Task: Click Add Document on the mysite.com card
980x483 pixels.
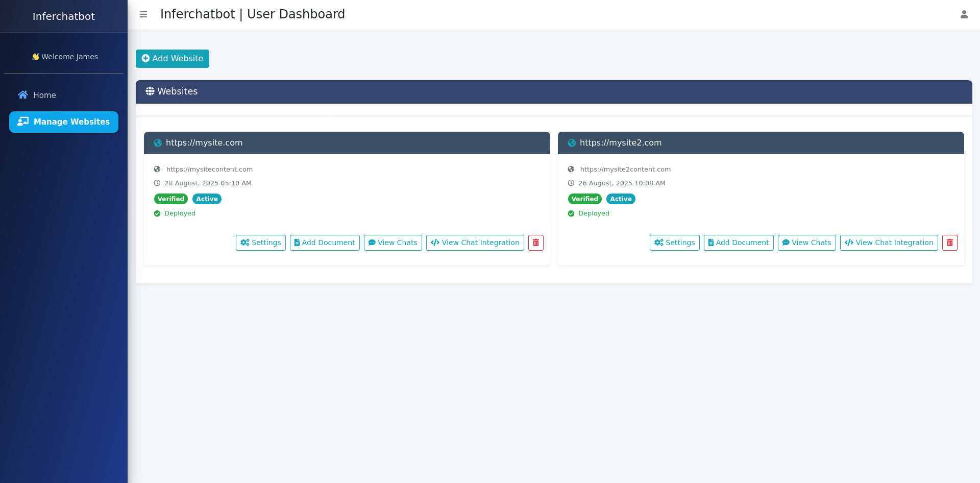Action: [325, 243]
